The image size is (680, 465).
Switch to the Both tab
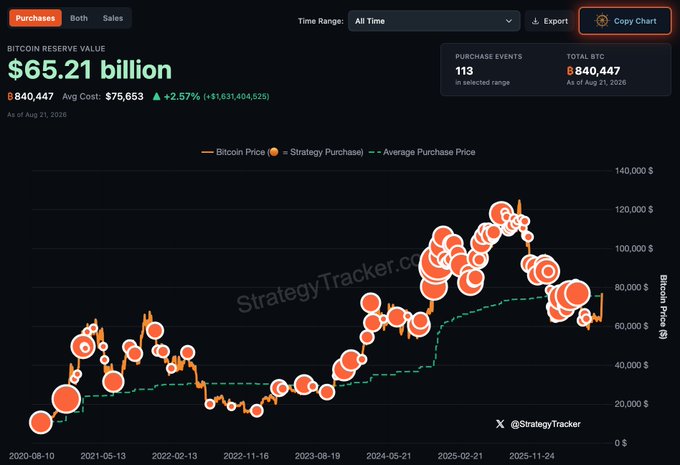pyautogui.click(x=79, y=18)
